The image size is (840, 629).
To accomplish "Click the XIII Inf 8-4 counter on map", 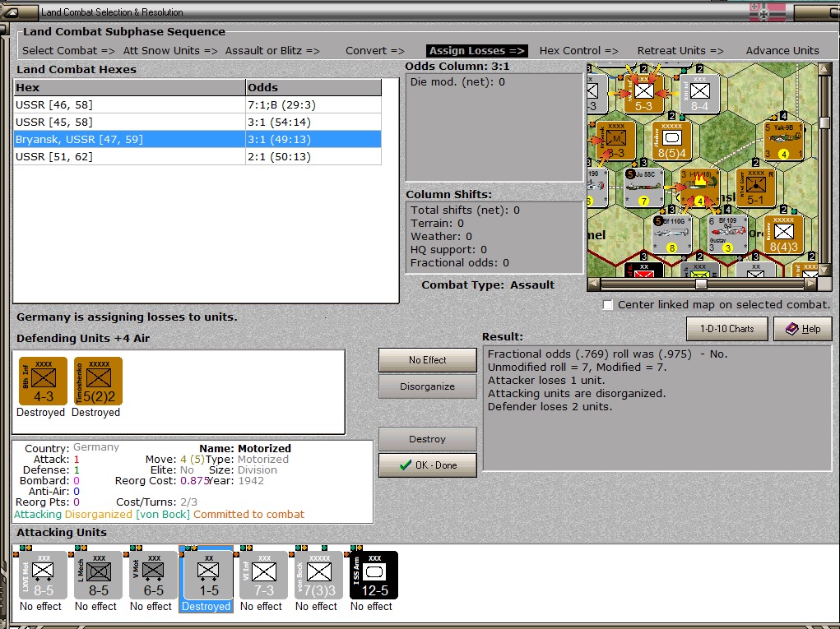I will [699, 94].
